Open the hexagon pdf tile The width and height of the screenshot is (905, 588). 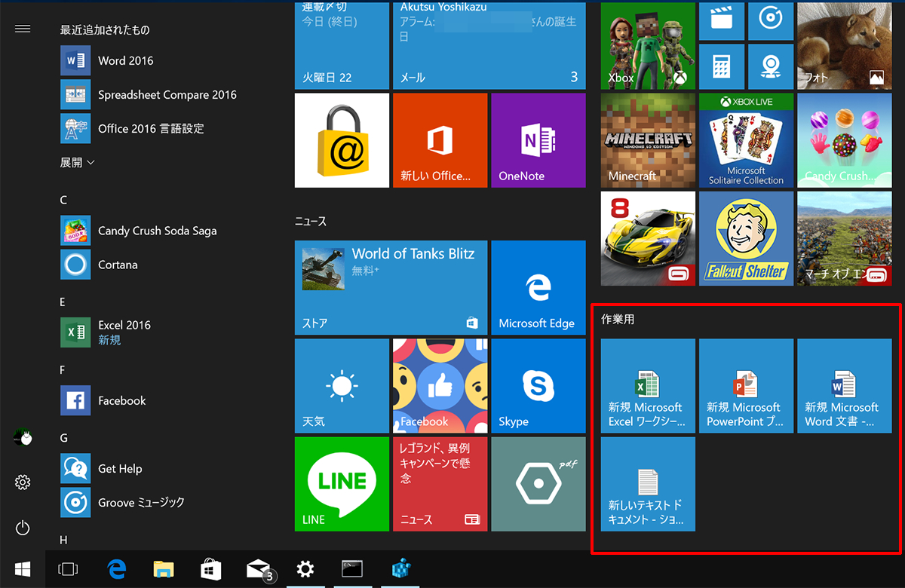pos(538,484)
